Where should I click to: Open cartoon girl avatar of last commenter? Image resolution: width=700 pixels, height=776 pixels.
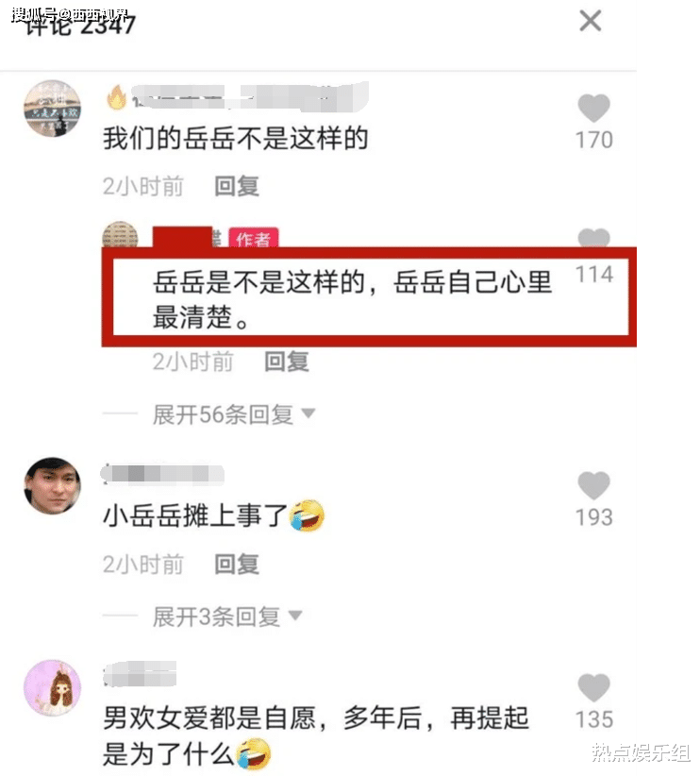pyautogui.click(x=53, y=688)
